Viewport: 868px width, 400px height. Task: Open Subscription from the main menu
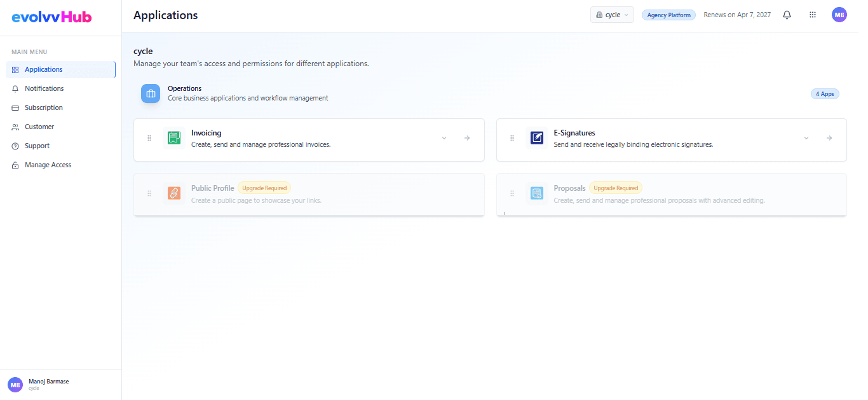click(x=43, y=107)
